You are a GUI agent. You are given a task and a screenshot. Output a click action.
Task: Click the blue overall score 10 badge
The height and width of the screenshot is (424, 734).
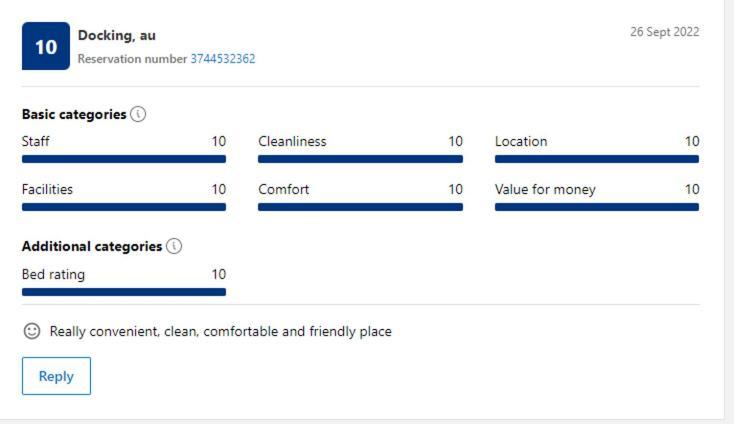(46, 46)
